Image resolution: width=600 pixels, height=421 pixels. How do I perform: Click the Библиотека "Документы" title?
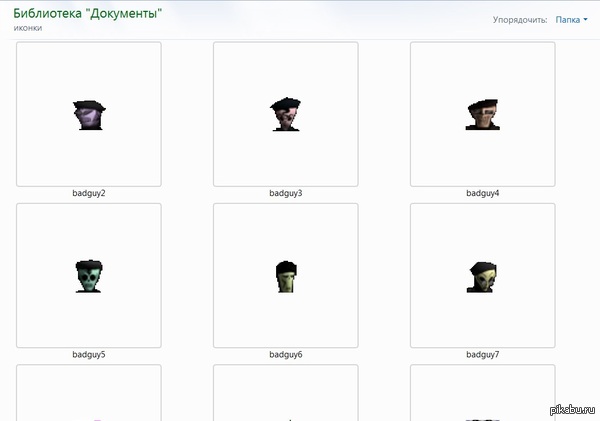click(88, 13)
